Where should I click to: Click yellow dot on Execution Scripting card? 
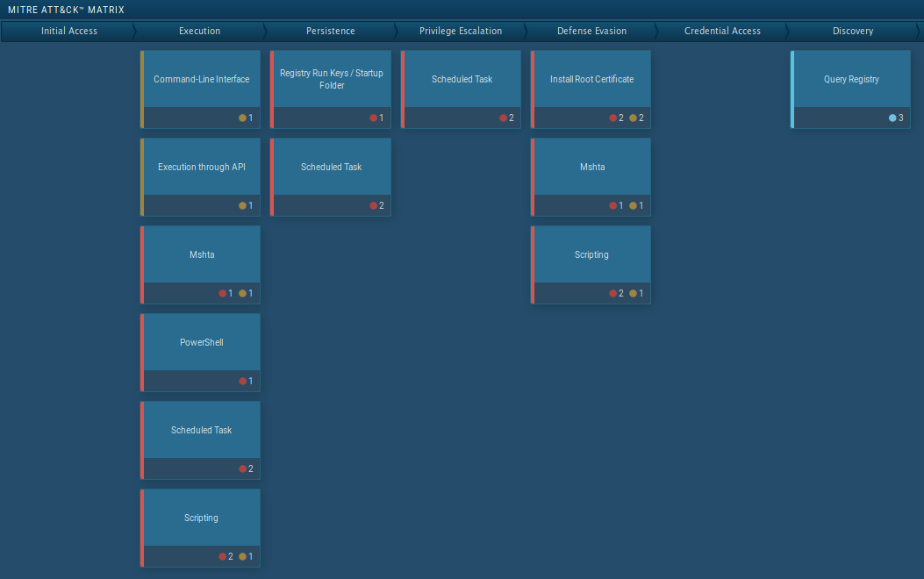tap(243, 556)
